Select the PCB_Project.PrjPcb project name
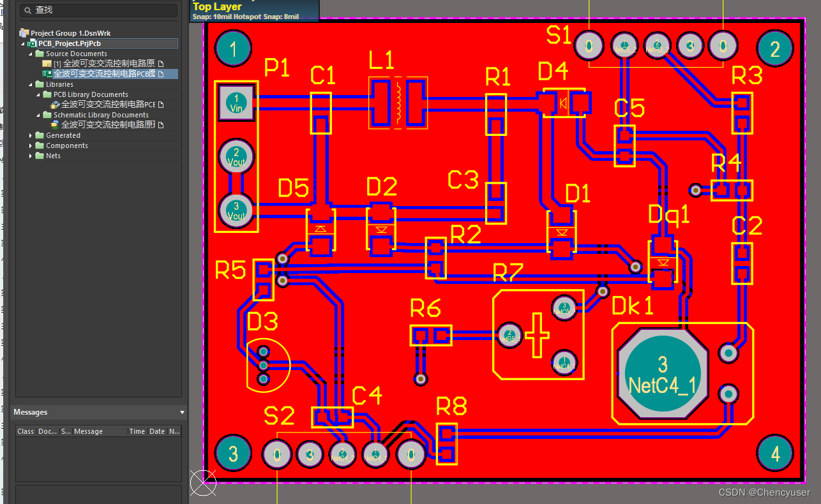 tap(70, 43)
